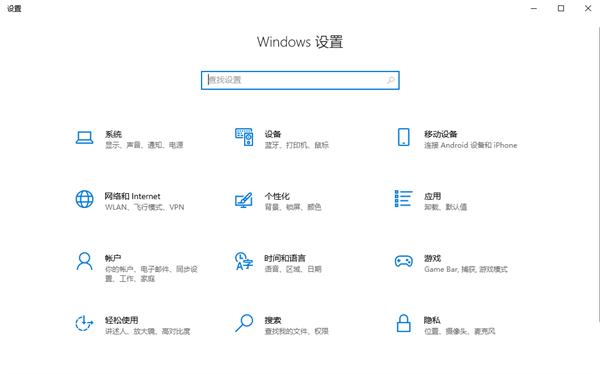Open the 系统 settings title

(113, 134)
